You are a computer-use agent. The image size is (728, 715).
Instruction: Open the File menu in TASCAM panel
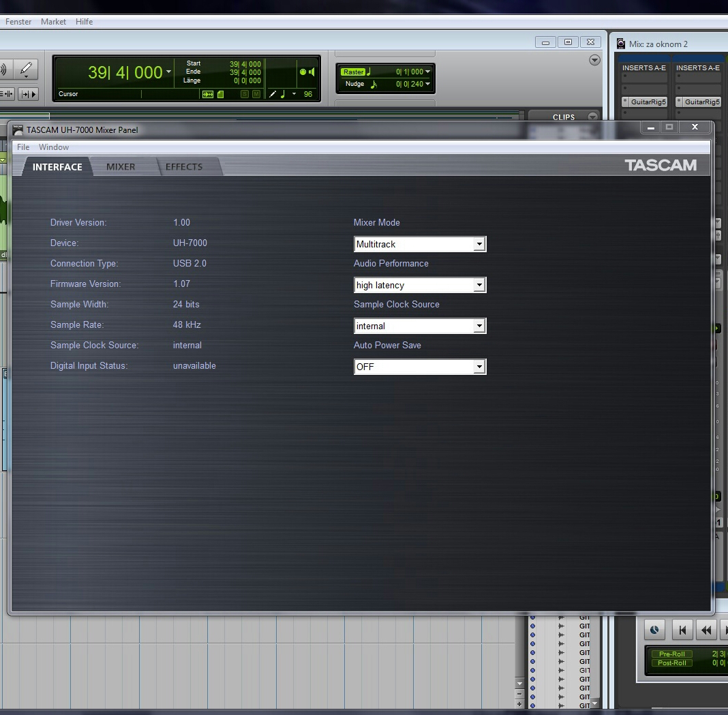click(x=23, y=147)
